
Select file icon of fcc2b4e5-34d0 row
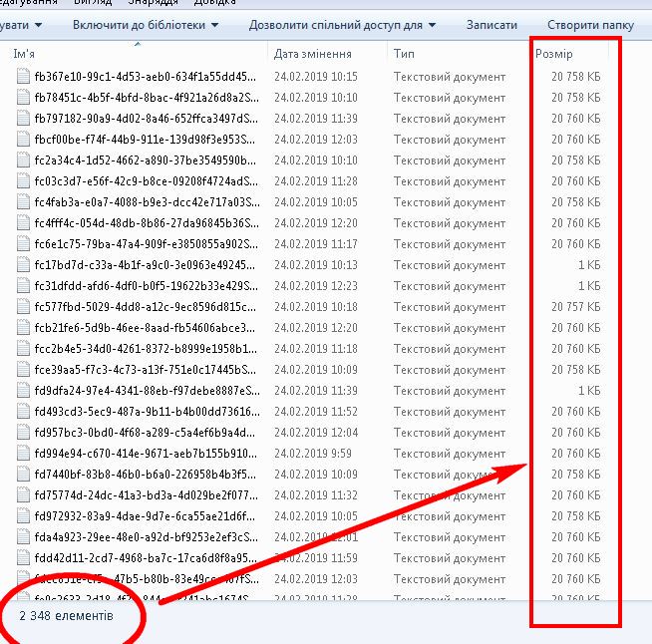[23, 349]
